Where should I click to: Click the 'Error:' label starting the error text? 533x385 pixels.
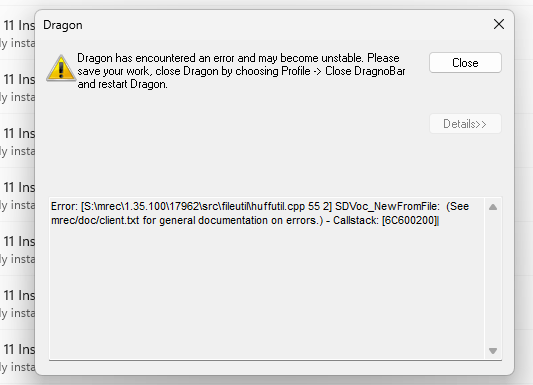65,206
